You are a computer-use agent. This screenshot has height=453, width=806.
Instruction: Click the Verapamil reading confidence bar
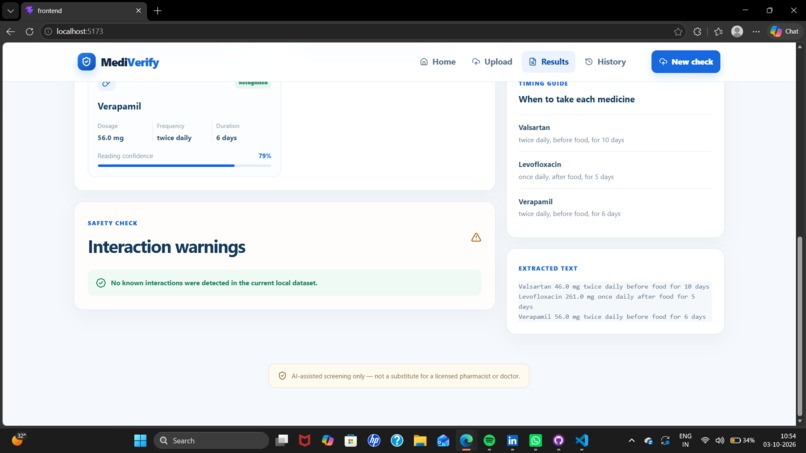click(184, 166)
